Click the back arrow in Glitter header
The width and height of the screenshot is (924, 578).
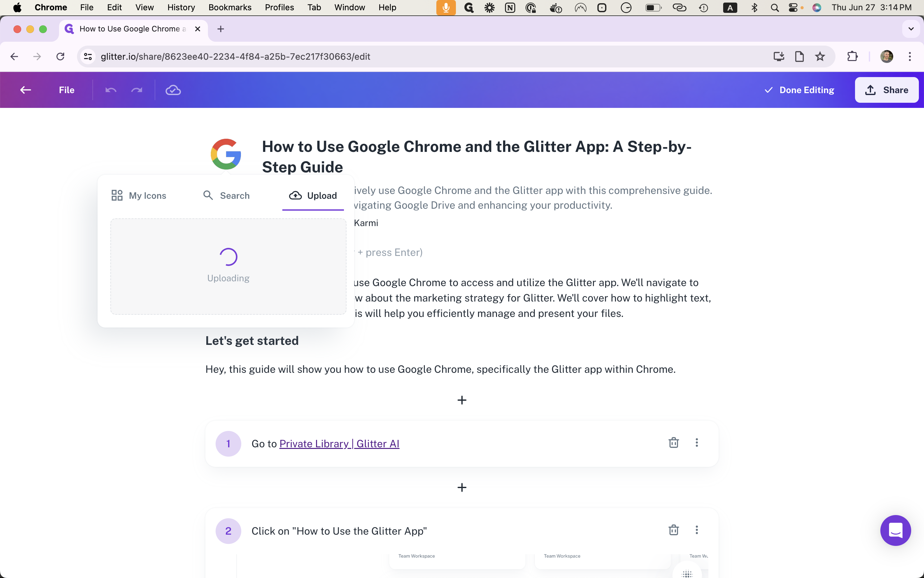coord(26,90)
